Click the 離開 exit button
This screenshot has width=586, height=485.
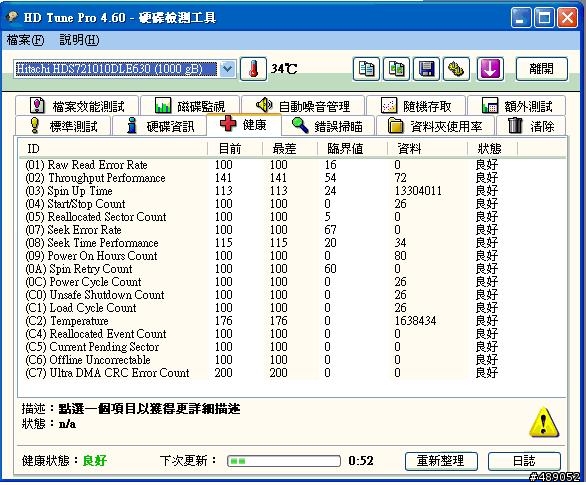point(542,69)
